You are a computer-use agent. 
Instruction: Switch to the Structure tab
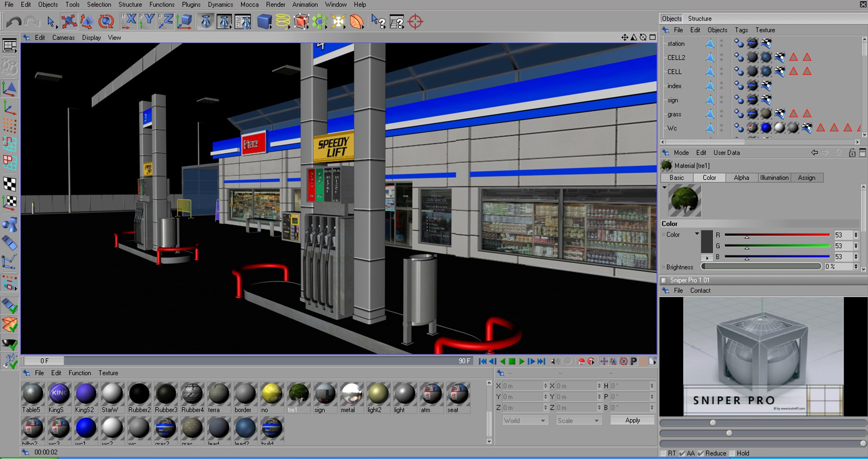point(699,19)
